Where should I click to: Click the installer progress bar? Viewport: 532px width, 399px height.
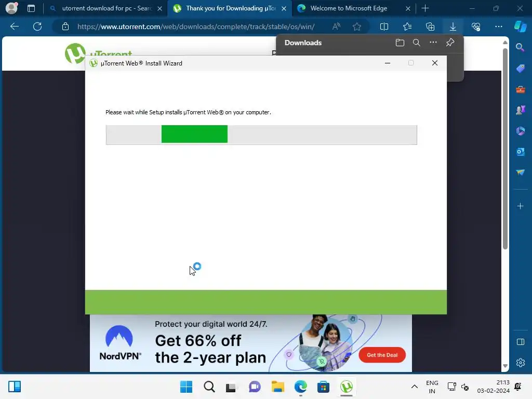coord(261,135)
